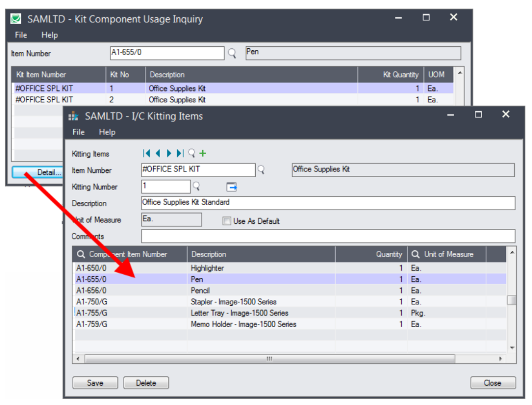Open finder beside #OFFICE SPL KIT item number
Screen dimensions: 532x405
point(261,170)
